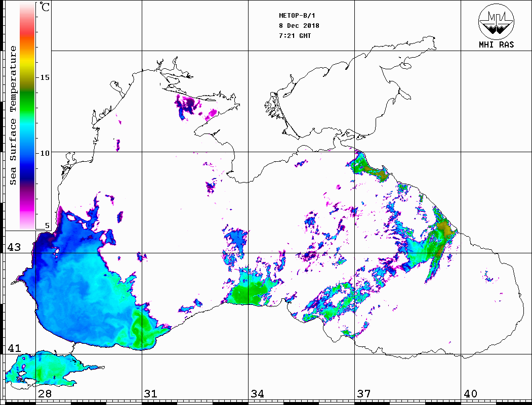Click the '15' tick on color scale
Image resolution: width=532 pixels, height=405 pixels.
[x=45, y=77]
